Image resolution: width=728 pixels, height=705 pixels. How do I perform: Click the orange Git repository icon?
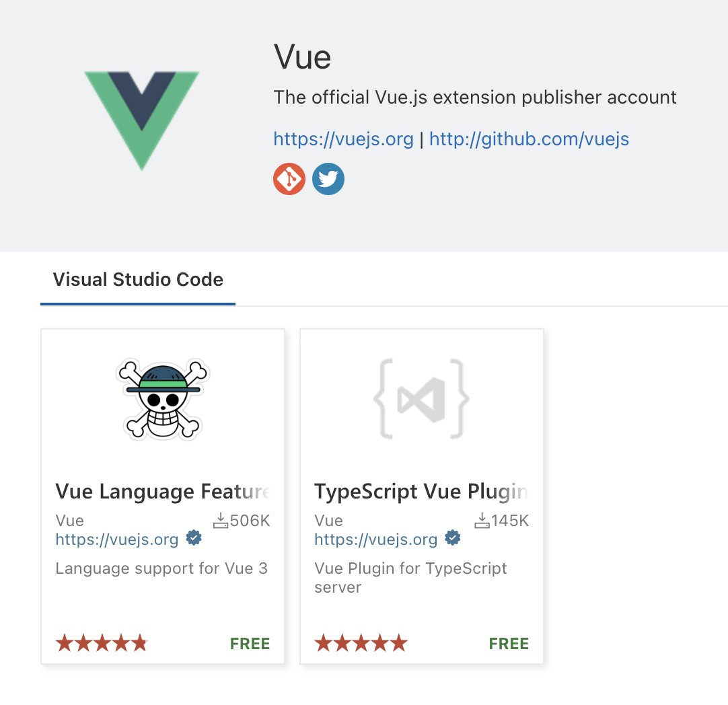tap(289, 179)
